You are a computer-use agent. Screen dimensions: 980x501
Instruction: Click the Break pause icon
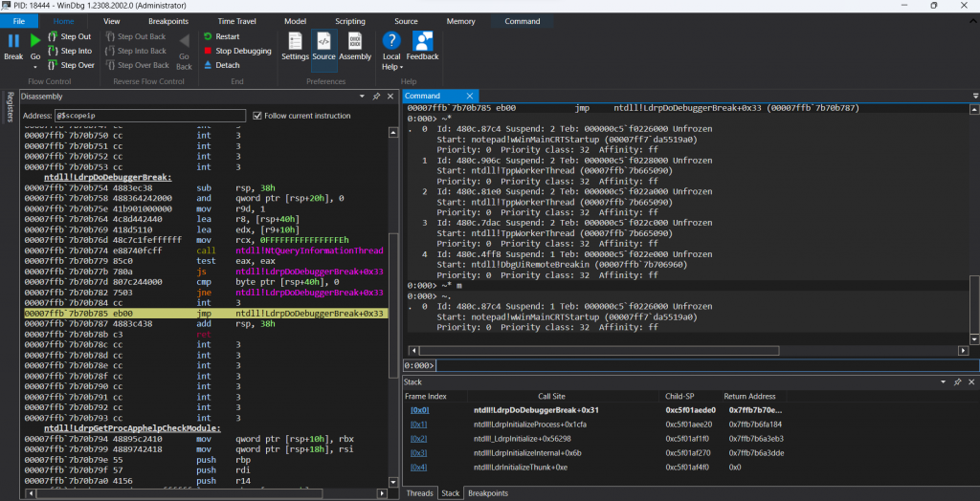tap(13, 41)
